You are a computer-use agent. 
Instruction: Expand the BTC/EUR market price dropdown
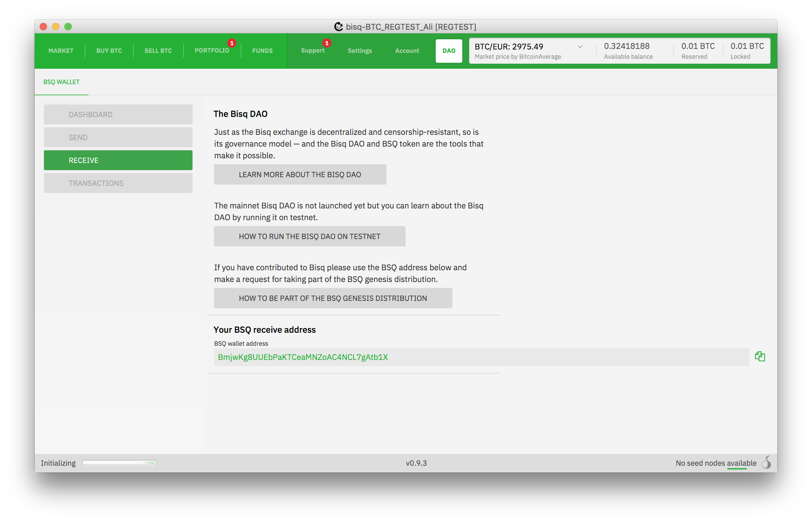[x=580, y=47]
